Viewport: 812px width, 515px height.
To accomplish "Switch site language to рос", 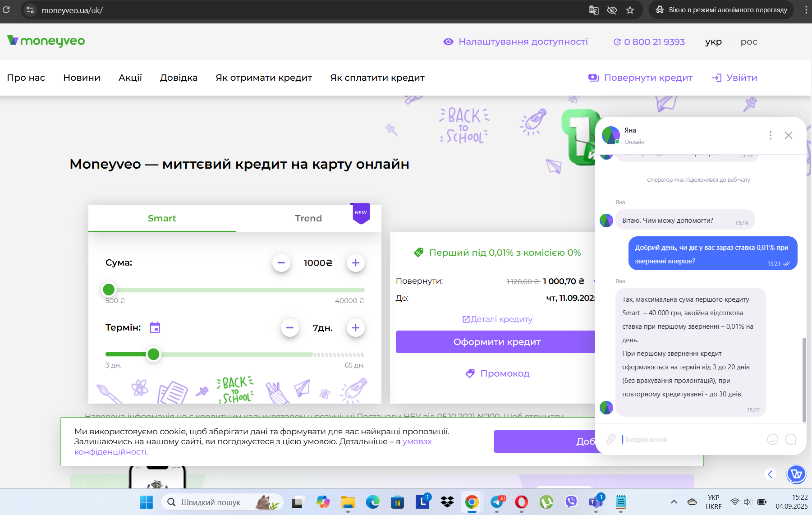I will tap(749, 41).
